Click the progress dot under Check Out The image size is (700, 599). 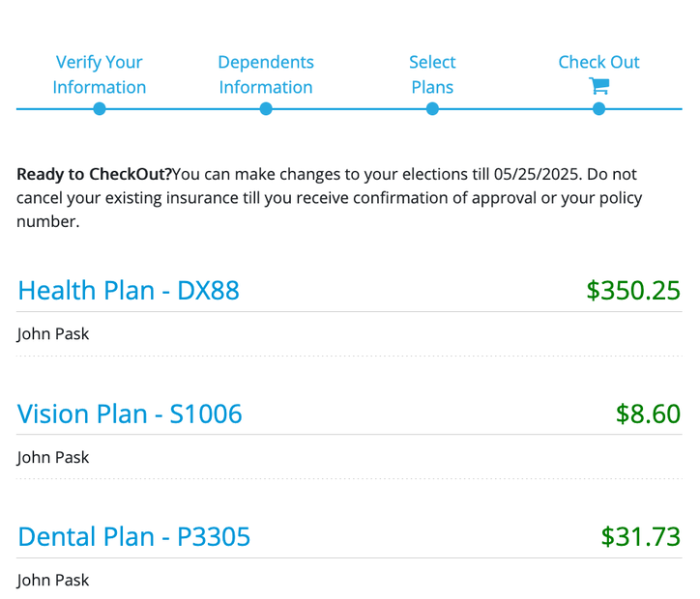[598, 109]
